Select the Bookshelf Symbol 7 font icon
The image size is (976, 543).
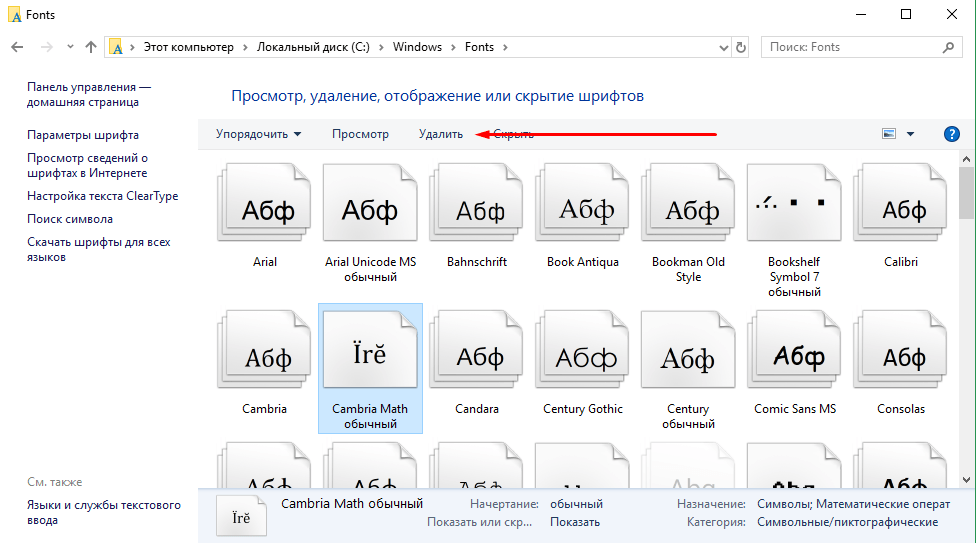794,203
